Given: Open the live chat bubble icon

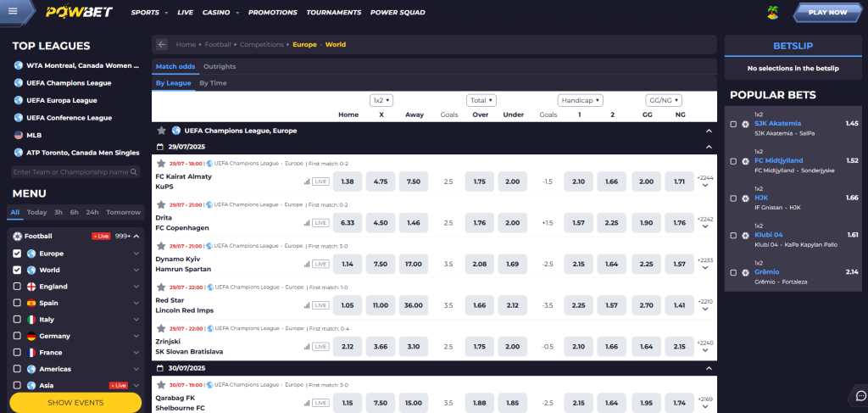Looking at the screenshot, I should click(861, 395).
